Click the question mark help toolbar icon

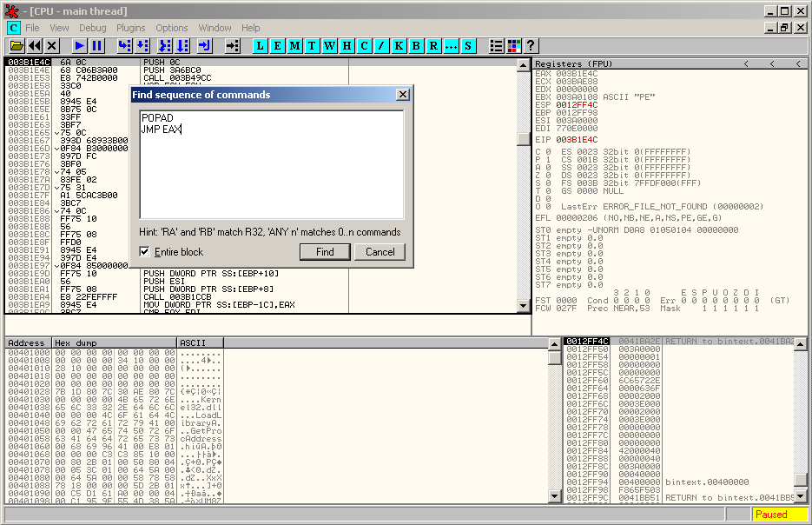[x=531, y=45]
